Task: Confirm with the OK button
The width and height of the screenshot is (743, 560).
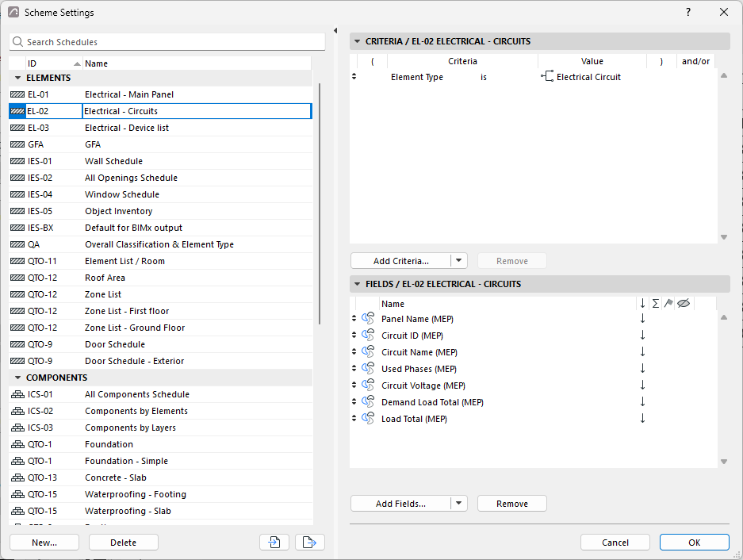Action: pos(694,542)
